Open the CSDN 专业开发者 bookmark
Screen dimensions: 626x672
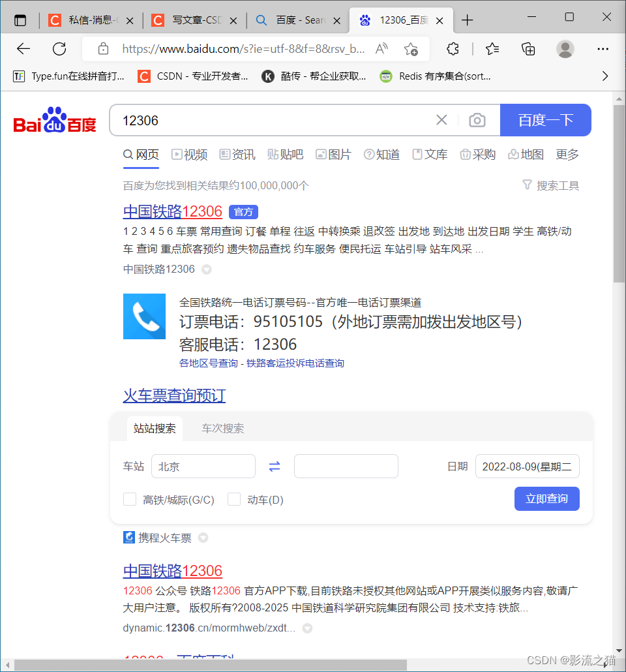pyautogui.click(x=193, y=76)
